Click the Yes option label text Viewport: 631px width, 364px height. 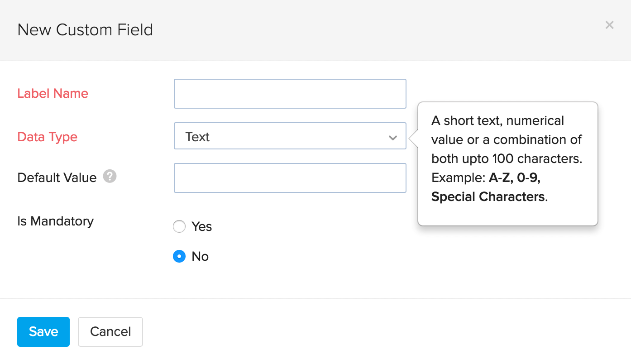click(201, 226)
